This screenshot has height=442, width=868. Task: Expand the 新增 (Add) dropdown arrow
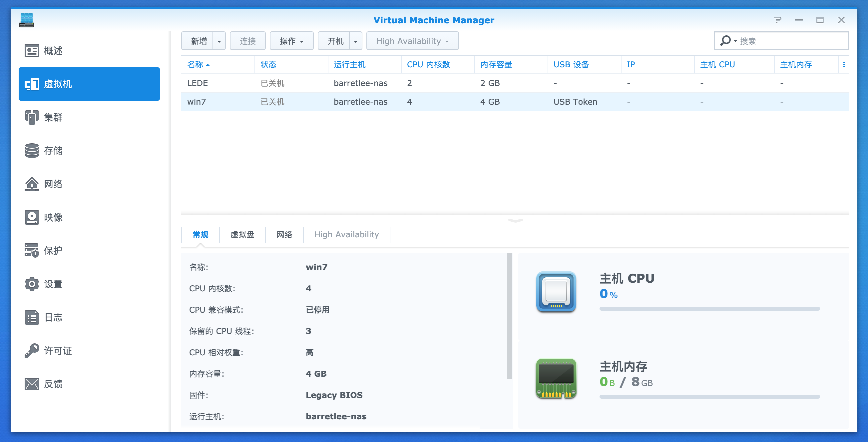[x=219, y=41]
